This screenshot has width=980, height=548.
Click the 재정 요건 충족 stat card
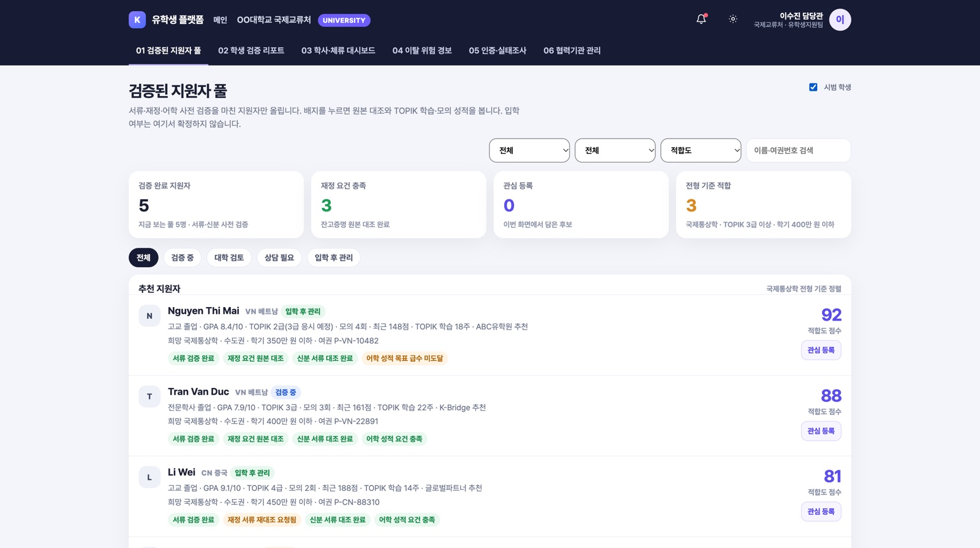click(x=399, y=205)
